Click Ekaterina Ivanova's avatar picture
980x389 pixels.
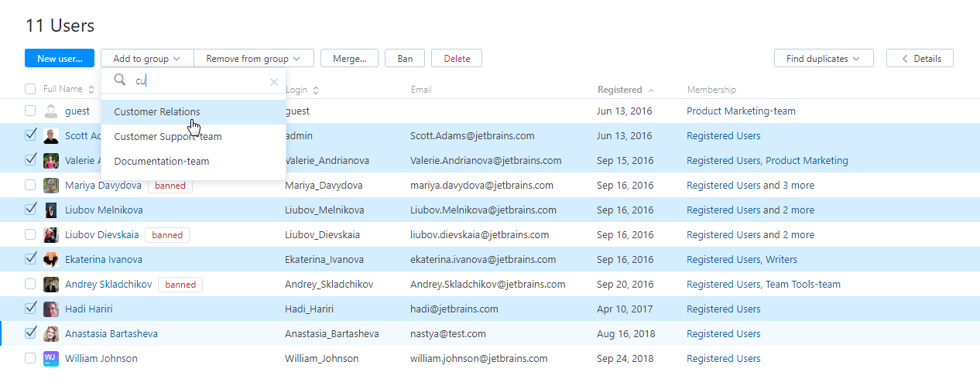pyautogui.click(x=51, y=259)
